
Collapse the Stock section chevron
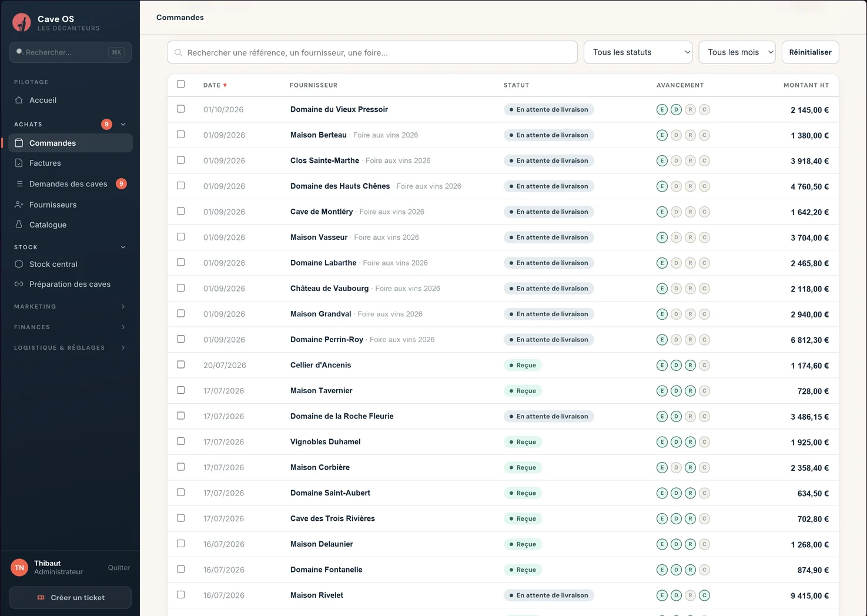[123, 247]
